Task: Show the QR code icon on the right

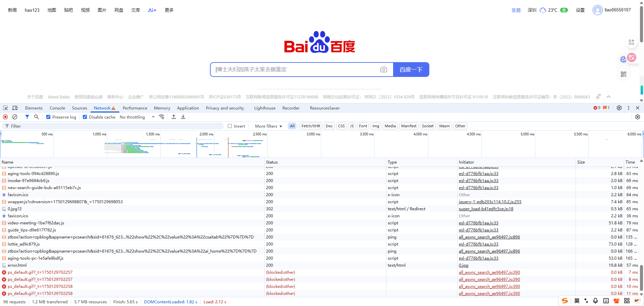Action: tap(624, 74)
